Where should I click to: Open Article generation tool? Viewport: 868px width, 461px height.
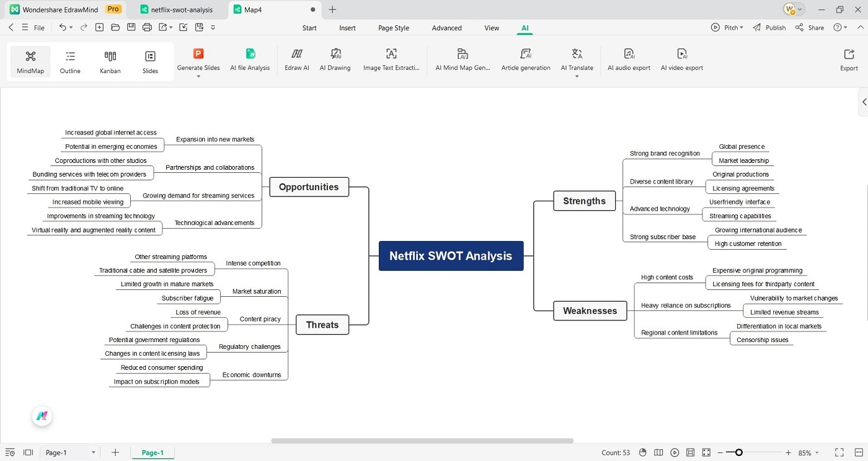pos(526,60)
